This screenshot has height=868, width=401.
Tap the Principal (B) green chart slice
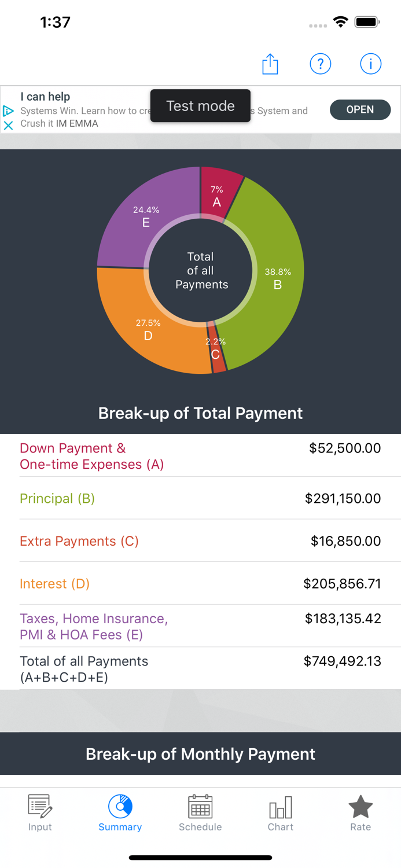point(278,278)
